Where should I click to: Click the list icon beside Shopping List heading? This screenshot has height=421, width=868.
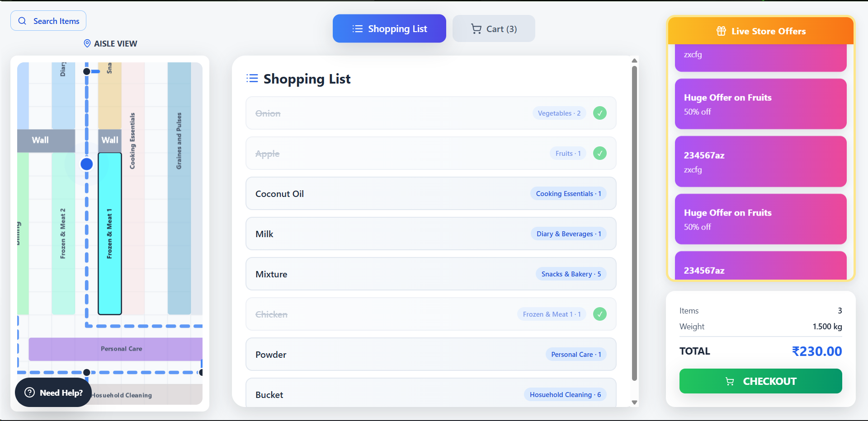(x=252, y=78)
